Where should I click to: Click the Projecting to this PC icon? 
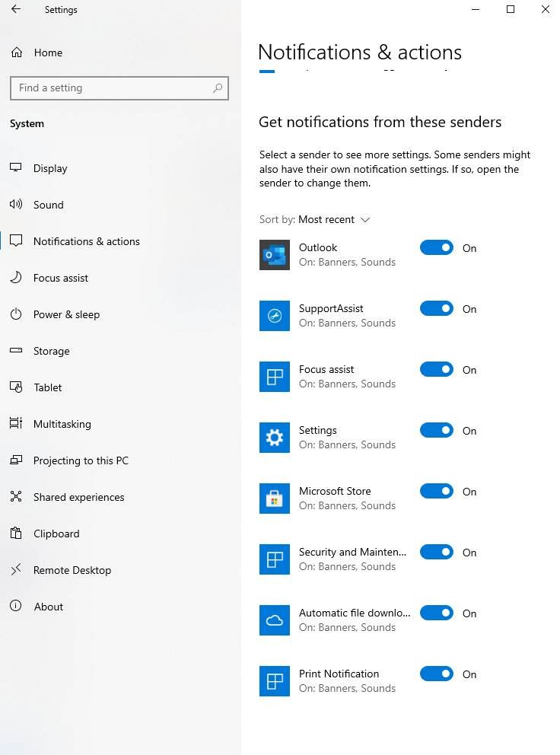(x=16, y=460)
